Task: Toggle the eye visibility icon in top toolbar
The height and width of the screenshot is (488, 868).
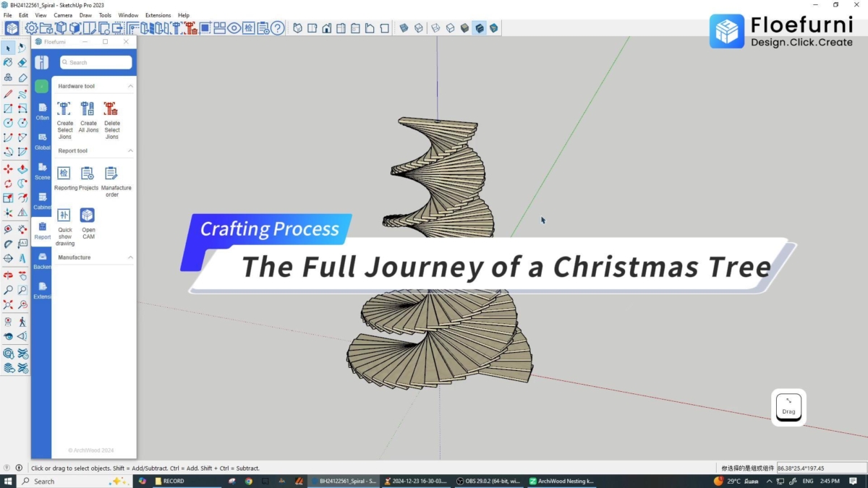Action: point(234,28)
